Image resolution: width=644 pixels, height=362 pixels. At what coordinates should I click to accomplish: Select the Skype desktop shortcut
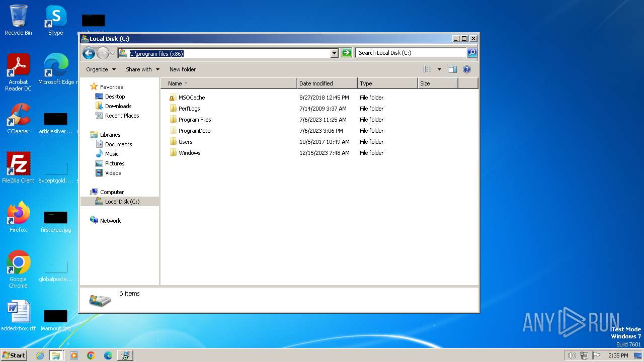56,20
